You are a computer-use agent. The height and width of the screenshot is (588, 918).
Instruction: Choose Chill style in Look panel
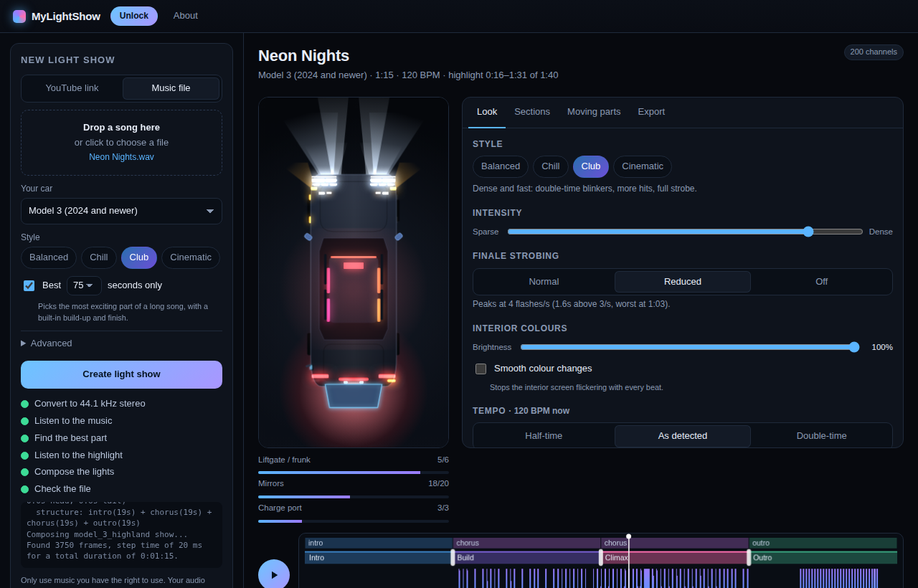pyautogui.click(x=551, y=166)
